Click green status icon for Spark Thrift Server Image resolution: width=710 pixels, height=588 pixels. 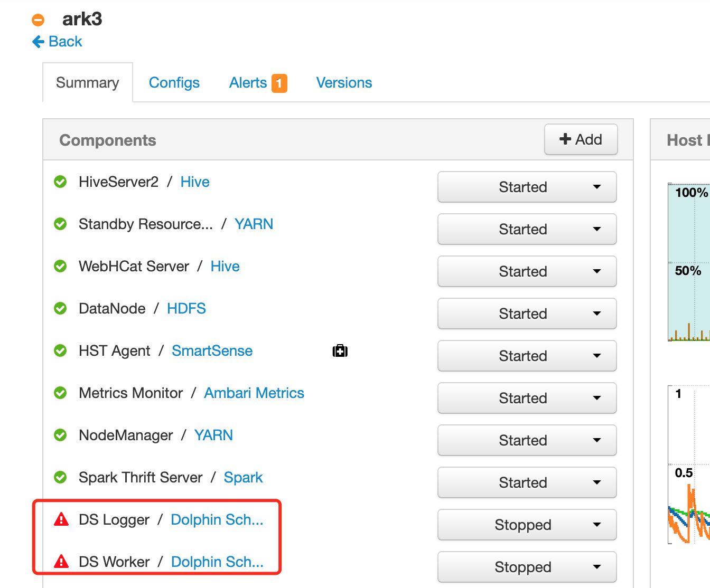[61, 477]
